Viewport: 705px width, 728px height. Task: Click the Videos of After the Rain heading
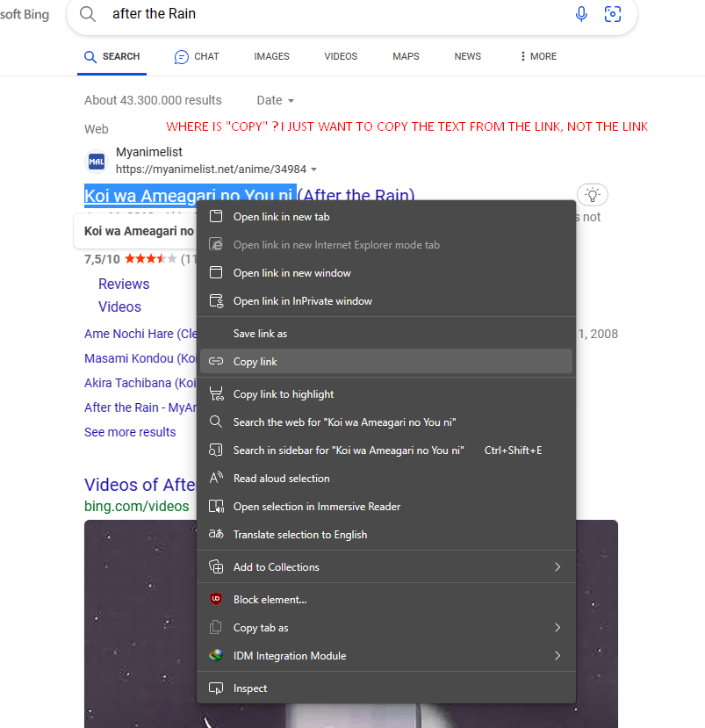[140, 484]
